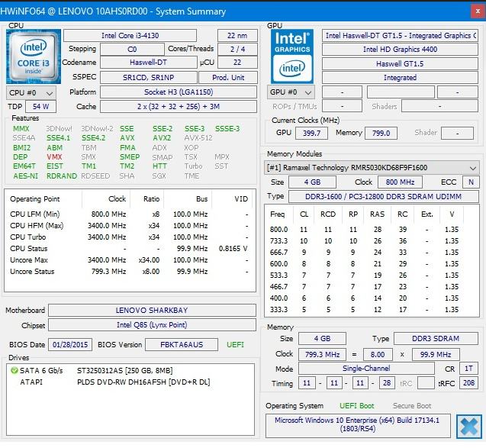Viewport: 486px width, 448px height.
Task: Click the tRFC 208 value
Action: click(x=468, y=383)
